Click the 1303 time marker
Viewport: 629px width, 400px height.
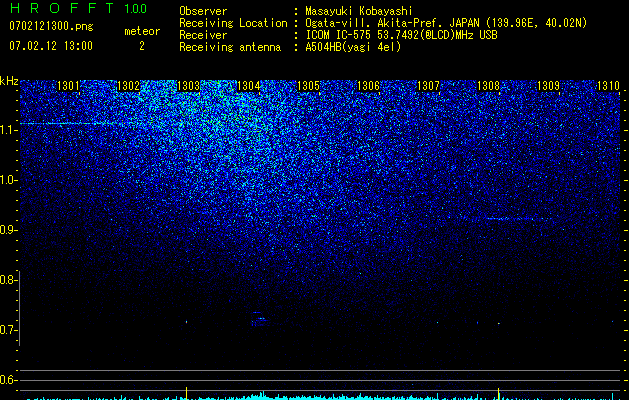pyautogui.click(x=189, y=85)
